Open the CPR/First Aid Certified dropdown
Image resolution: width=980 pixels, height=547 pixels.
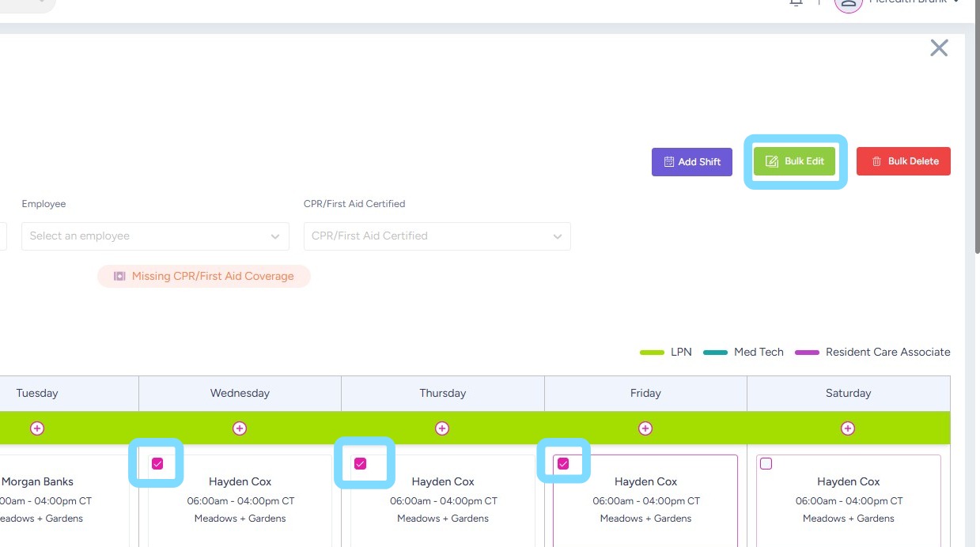coord(437,236)
